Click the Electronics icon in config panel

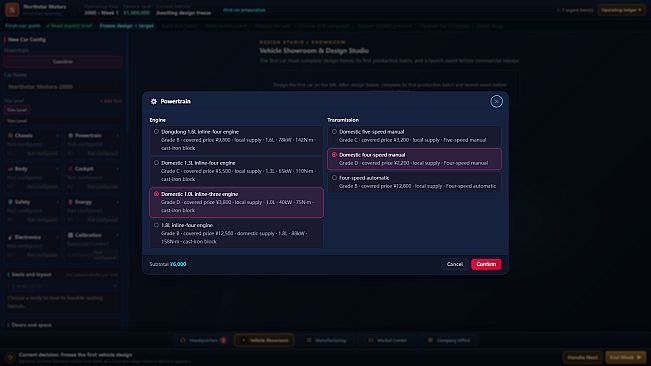[x=10, y=237]
